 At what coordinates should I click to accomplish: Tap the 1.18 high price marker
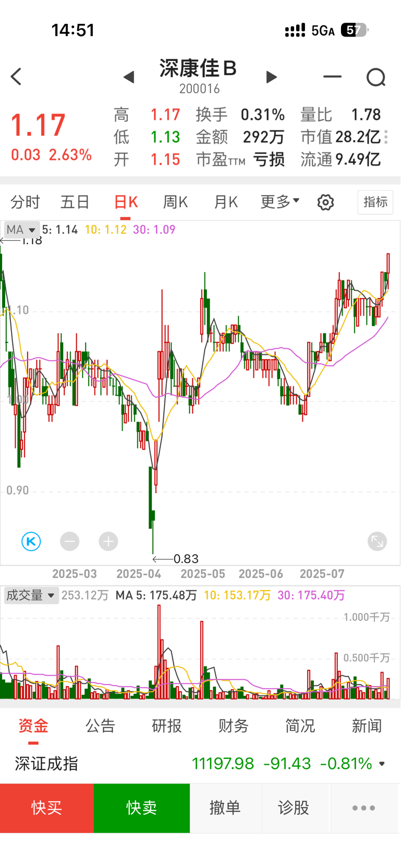(x=31, y=240)
